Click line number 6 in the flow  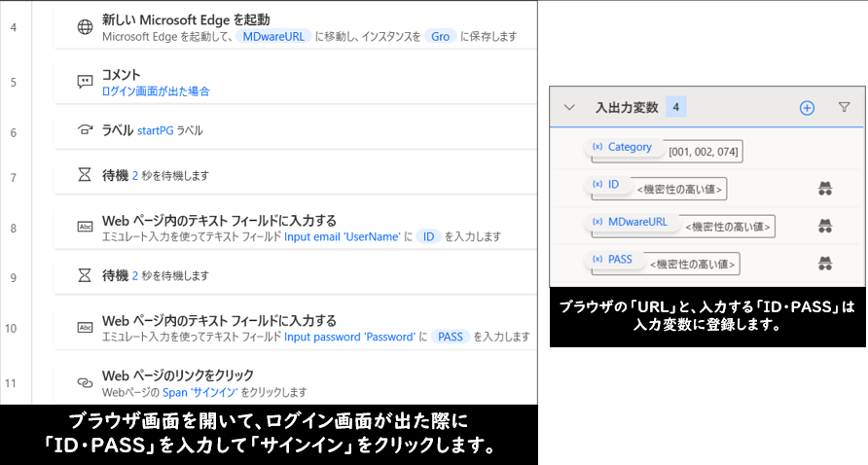click(x=14, y=132)
